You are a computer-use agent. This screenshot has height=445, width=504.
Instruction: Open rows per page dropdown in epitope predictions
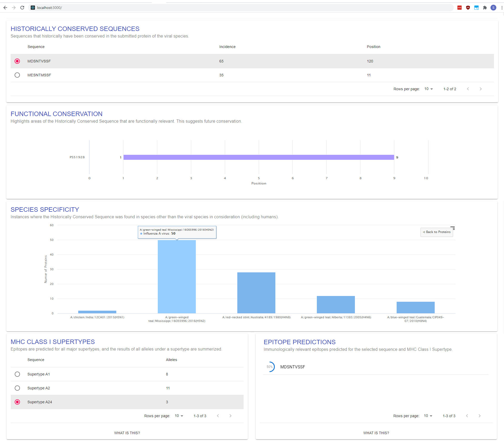[428, 416]
